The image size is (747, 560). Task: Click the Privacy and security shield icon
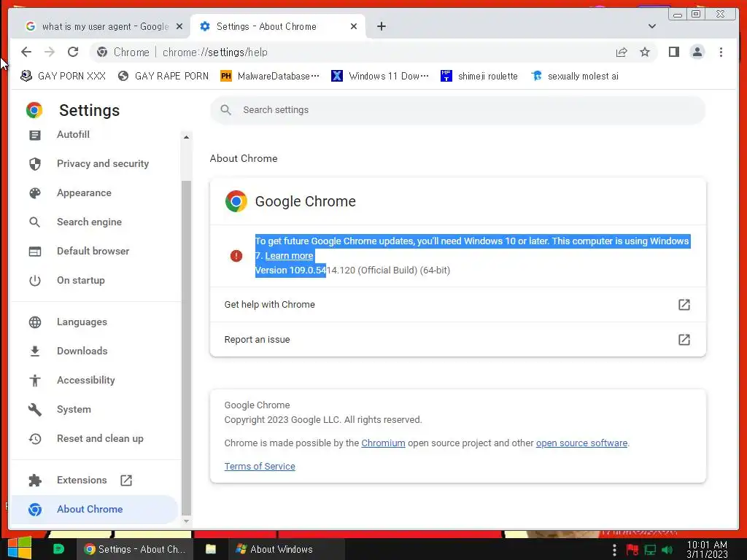[x=35, y=164]
